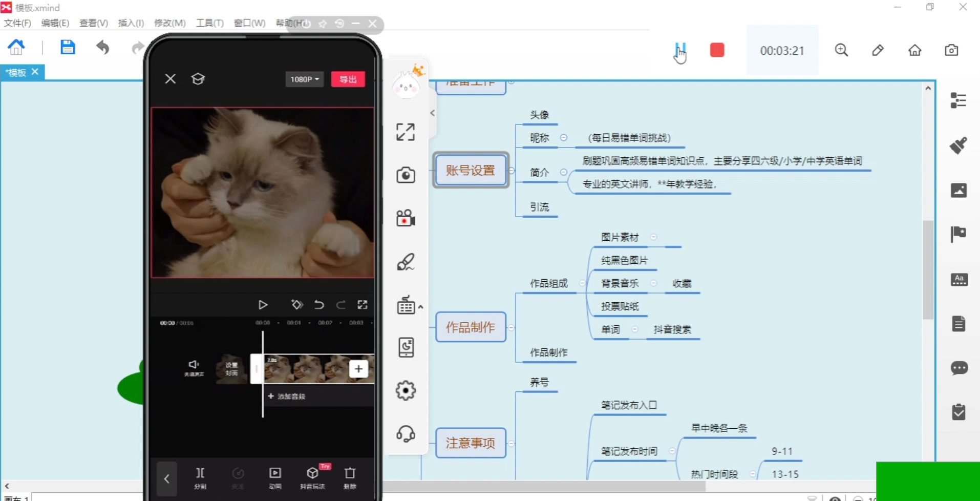Open phone mirror settings gear
This screenshot has width=980, height=501.
406,391
